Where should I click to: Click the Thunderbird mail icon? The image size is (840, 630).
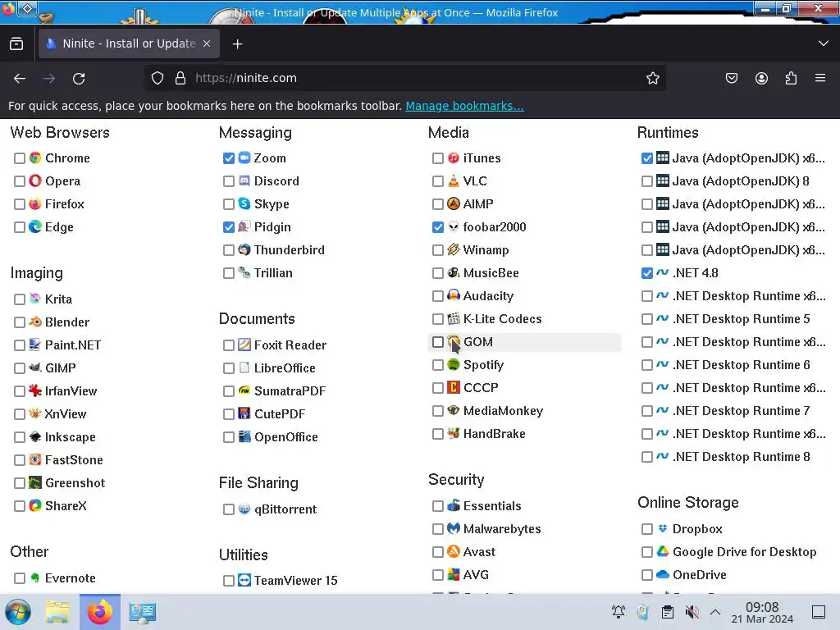[x=244, y=250]
